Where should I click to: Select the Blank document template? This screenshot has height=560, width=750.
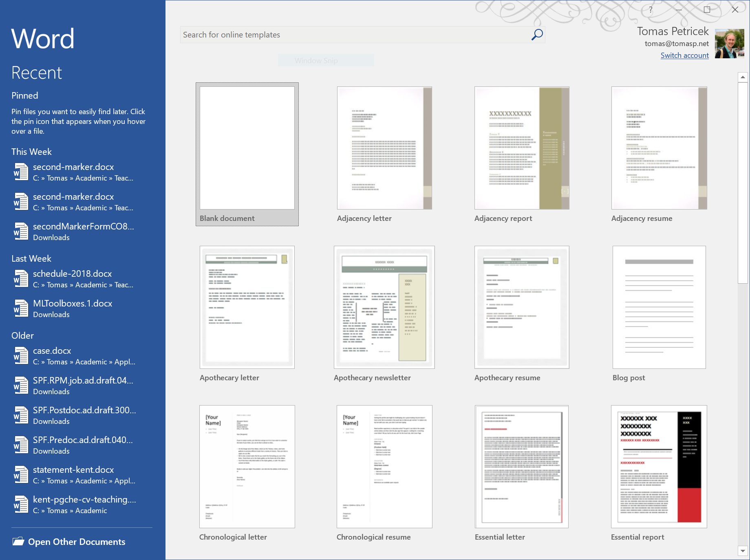(x=247, y=154)
